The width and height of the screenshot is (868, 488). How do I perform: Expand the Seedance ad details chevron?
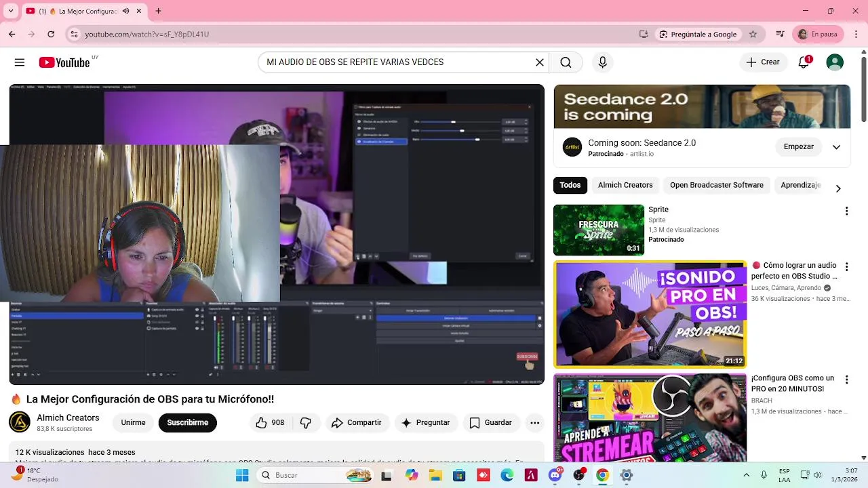[x=836, y=147]
